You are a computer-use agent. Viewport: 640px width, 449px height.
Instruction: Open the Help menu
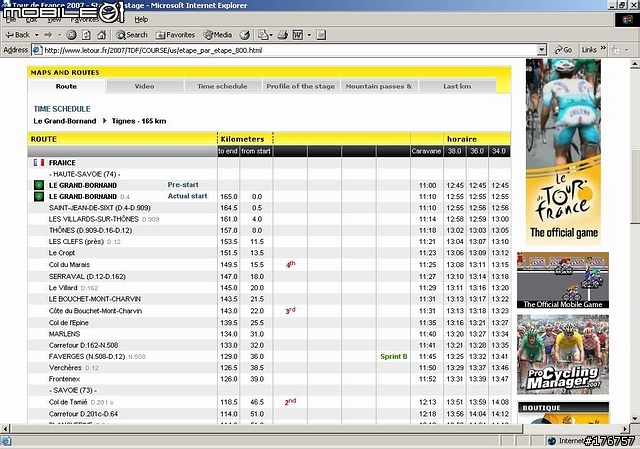click(x=141, y=19)
